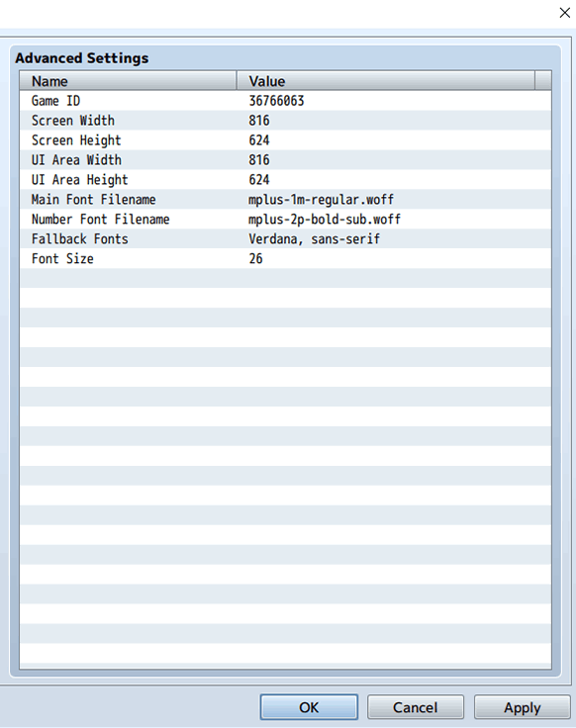576x728 pixels.
Task: Select the Game ID row
Action: pyautogui.click(x=286, y=101)
